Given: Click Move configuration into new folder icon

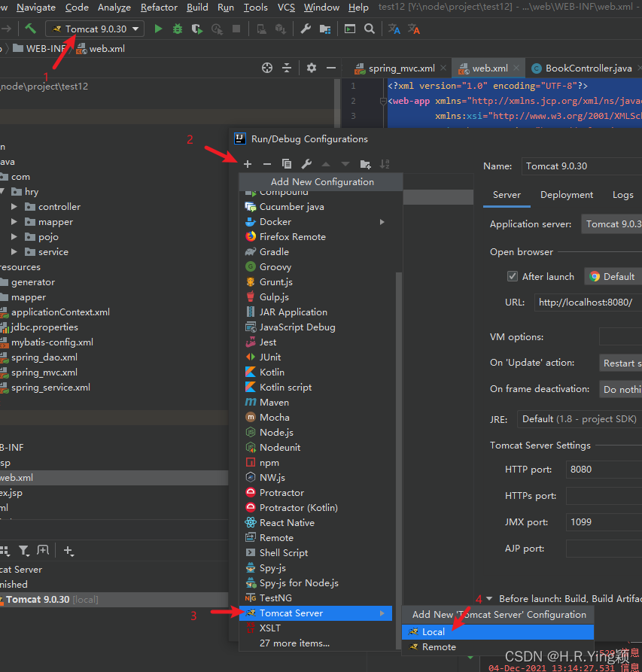Looking at the screenshot, I should [365, 164].
